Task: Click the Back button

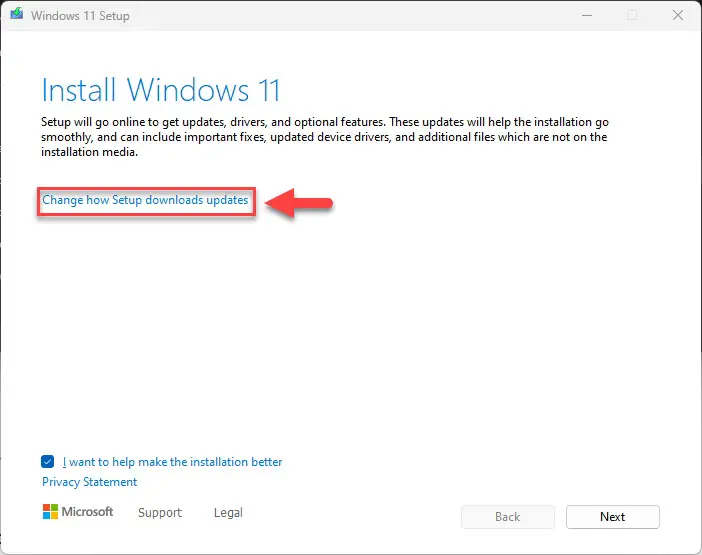Action: click(x=508, y=517)
